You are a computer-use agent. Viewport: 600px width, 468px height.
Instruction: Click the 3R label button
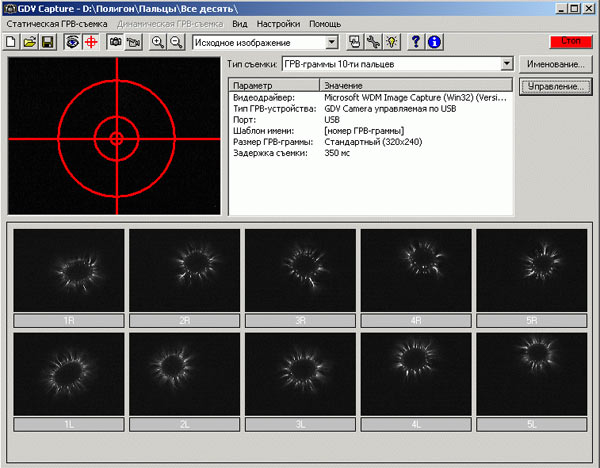click(300, 321)
